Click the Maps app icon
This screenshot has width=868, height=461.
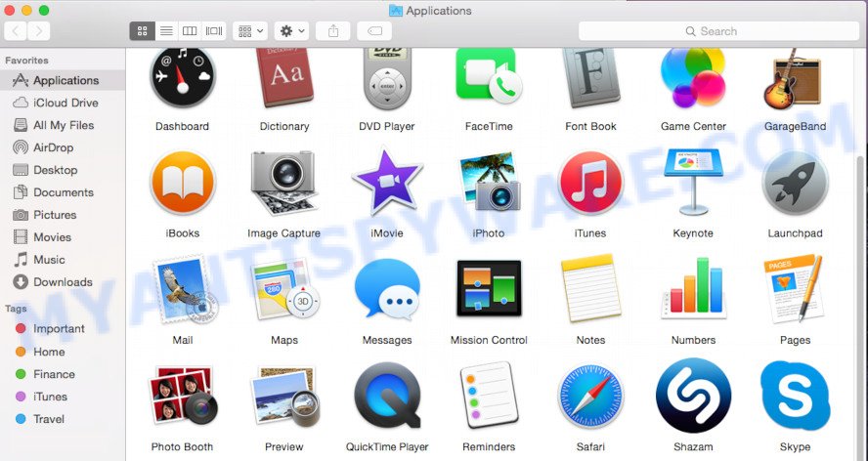[285, 289]
